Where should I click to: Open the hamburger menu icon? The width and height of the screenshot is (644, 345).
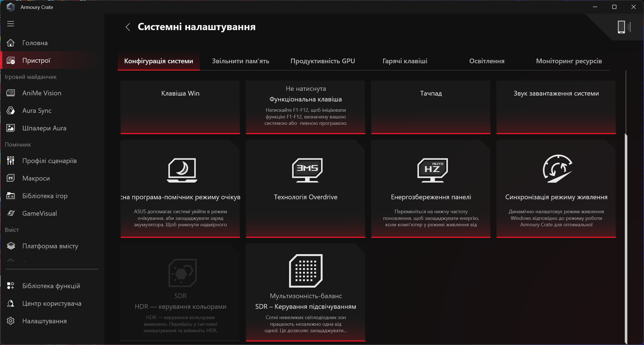pos(11,24)
